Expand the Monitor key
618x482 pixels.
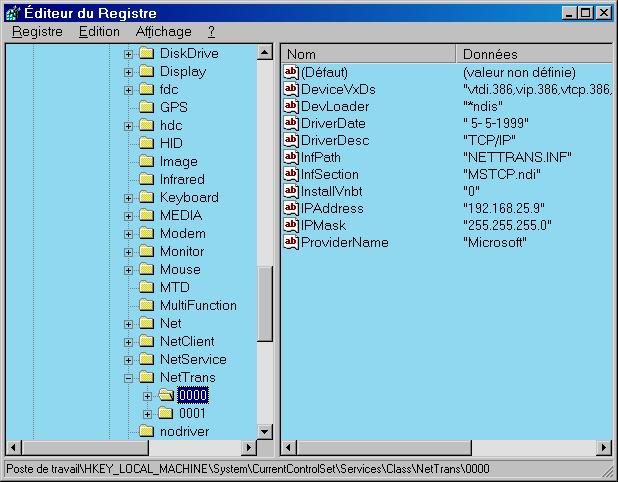point(128,252)
